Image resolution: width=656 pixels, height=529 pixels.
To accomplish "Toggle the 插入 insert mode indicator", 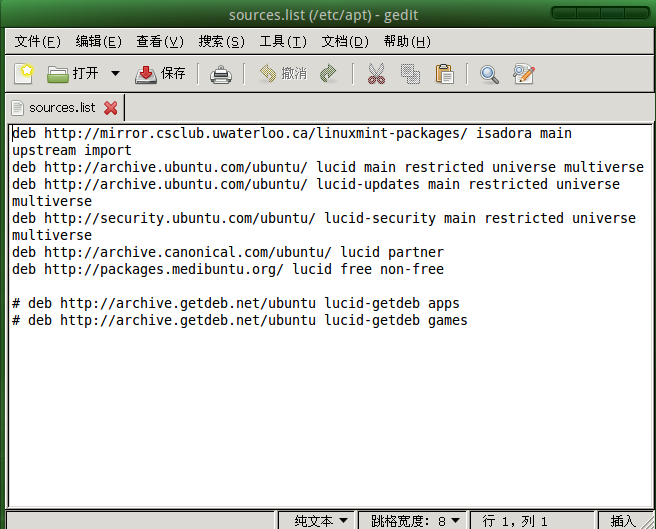I will (x=623, y=521).
